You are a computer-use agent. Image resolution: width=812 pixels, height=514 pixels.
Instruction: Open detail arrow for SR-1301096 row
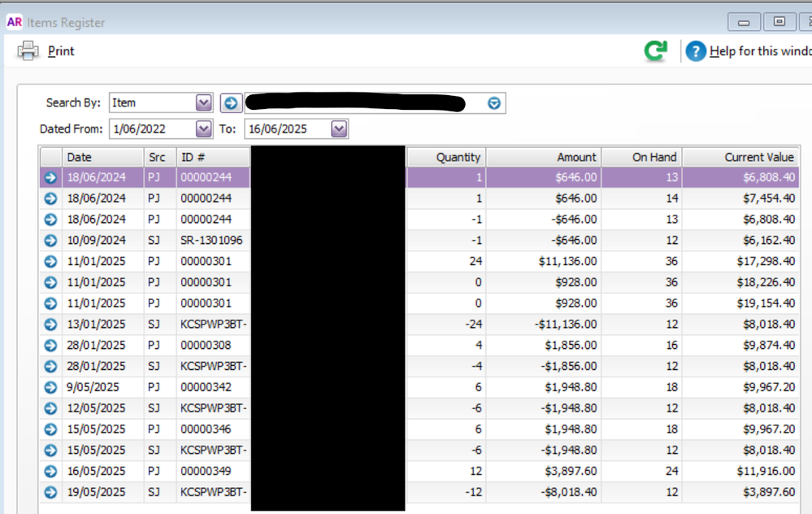coord(50,241)
